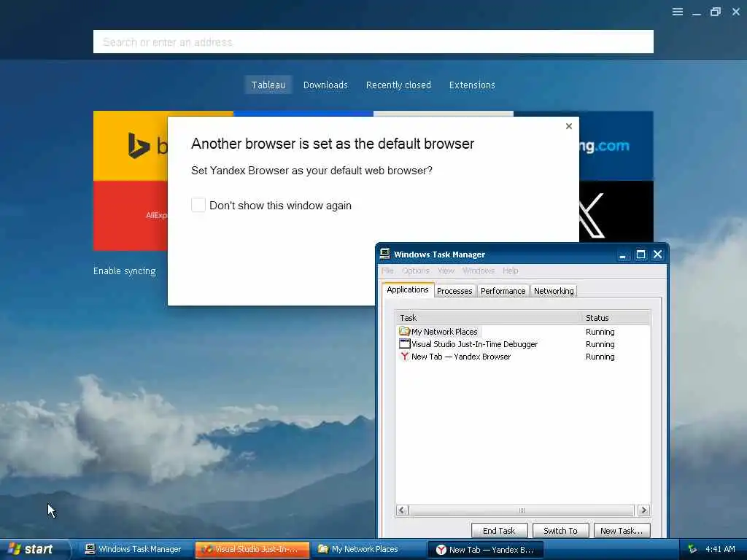Click Running status of Yandex Browser row
Screen dimensions: 747x560
600,356
